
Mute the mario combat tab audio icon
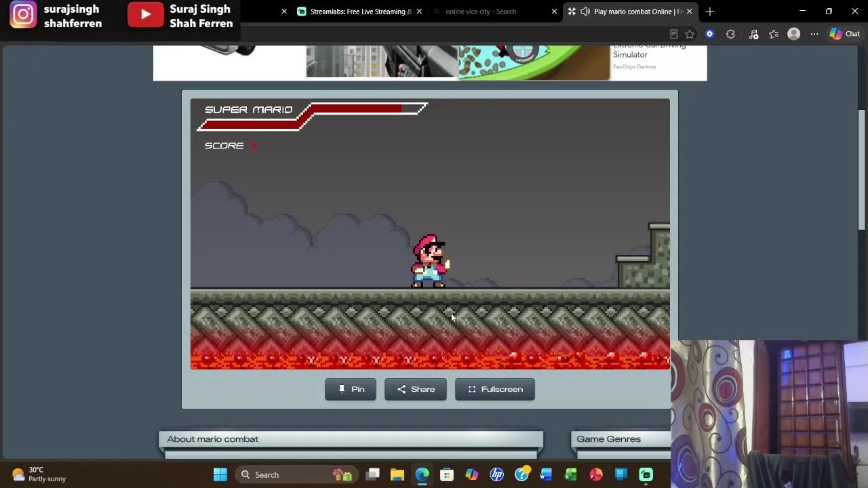pos(585,12)
